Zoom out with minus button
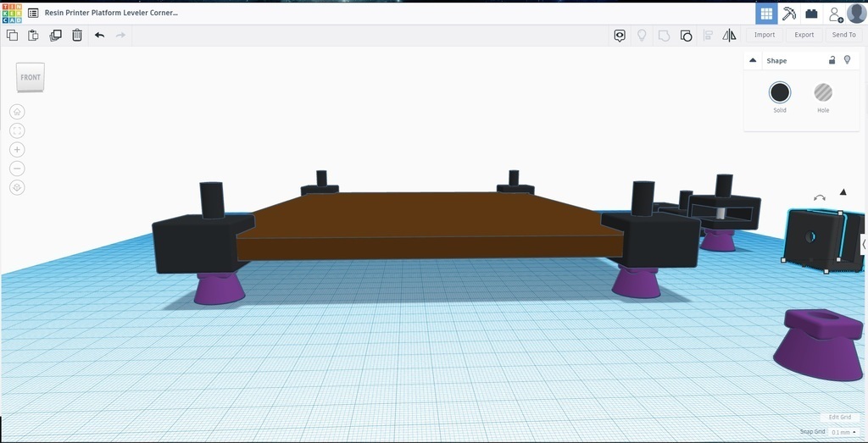868x443 pixels. tap(17, 169)
